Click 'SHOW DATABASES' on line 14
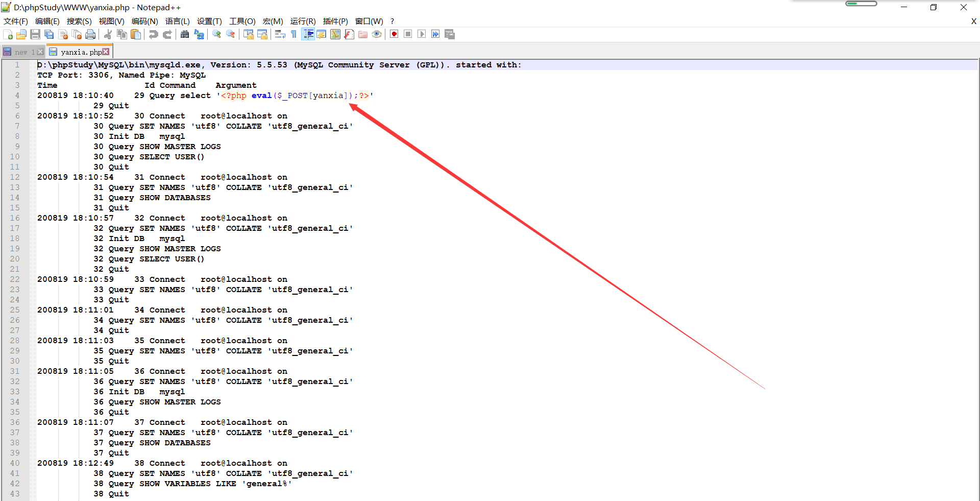This screenshot has width=980, height=501. click(175, 198)
